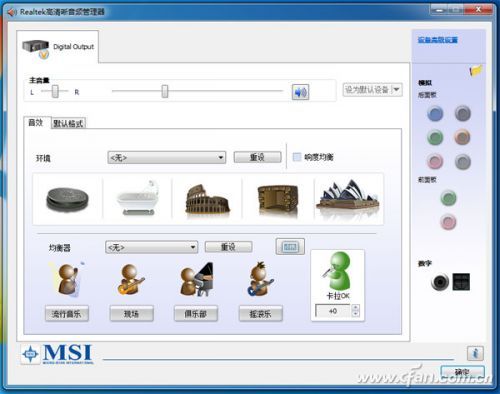Image resolution: width=500 pixels, height=394 pixels.
Task: Switch to the default format tab
Action: [68, 123]
